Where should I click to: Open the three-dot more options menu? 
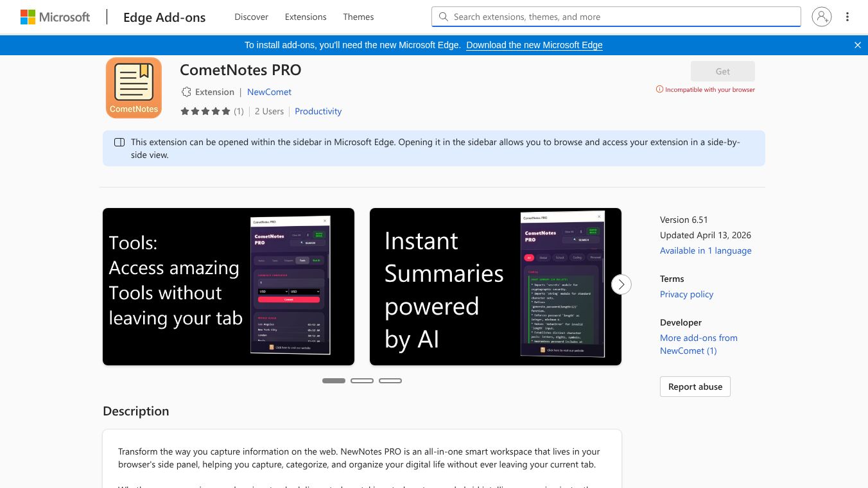coord(847,17)
